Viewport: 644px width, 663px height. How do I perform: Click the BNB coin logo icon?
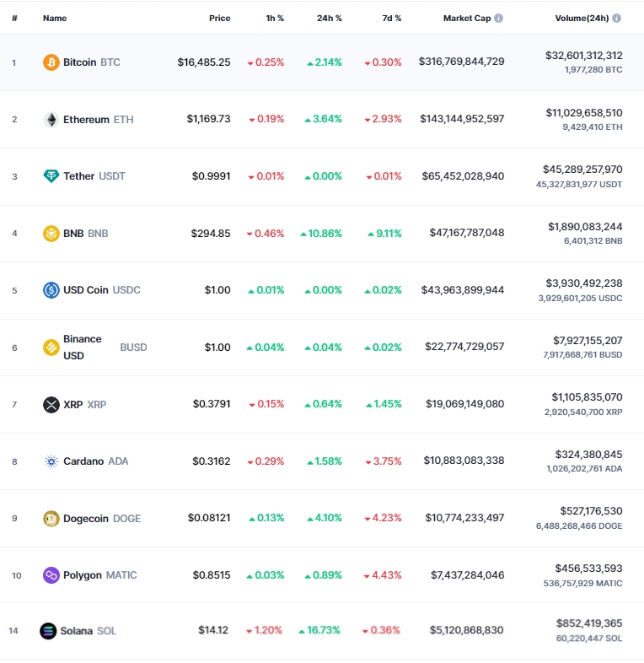tap(51, 234)
